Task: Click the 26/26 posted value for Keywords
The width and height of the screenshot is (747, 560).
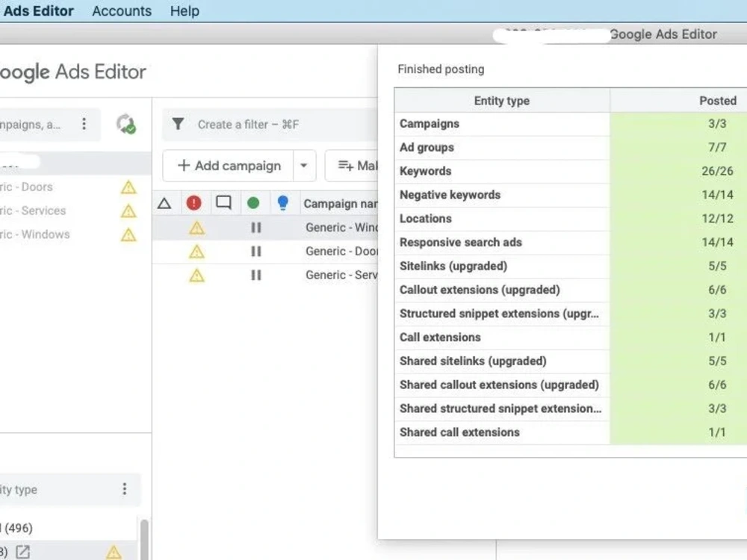Action: [717, 172]
